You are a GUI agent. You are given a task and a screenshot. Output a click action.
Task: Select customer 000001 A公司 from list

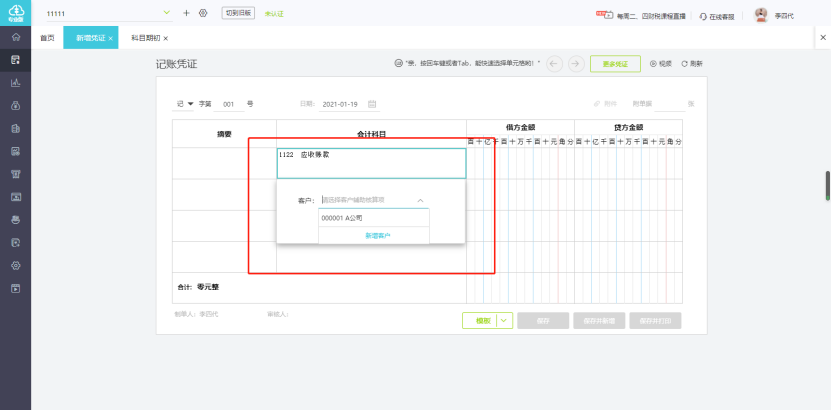[x=343, y=217]
